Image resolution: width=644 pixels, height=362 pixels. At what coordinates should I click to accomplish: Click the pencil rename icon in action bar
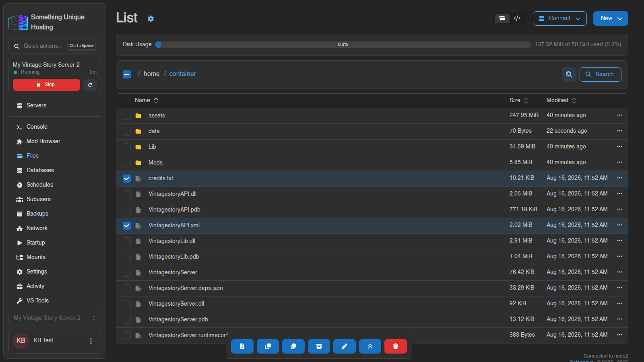(x=345, y=346)
